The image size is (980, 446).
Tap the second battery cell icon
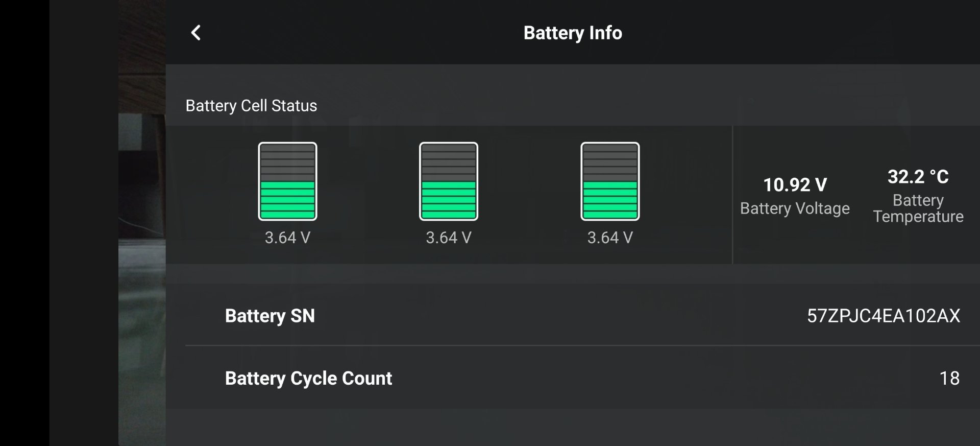(x=449, y=181)
